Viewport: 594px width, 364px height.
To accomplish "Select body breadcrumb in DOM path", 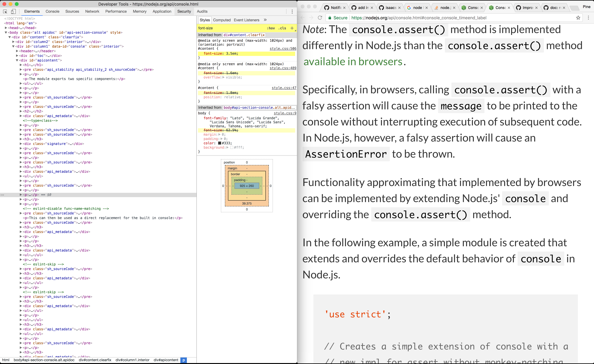I will (x=44, y=360).
